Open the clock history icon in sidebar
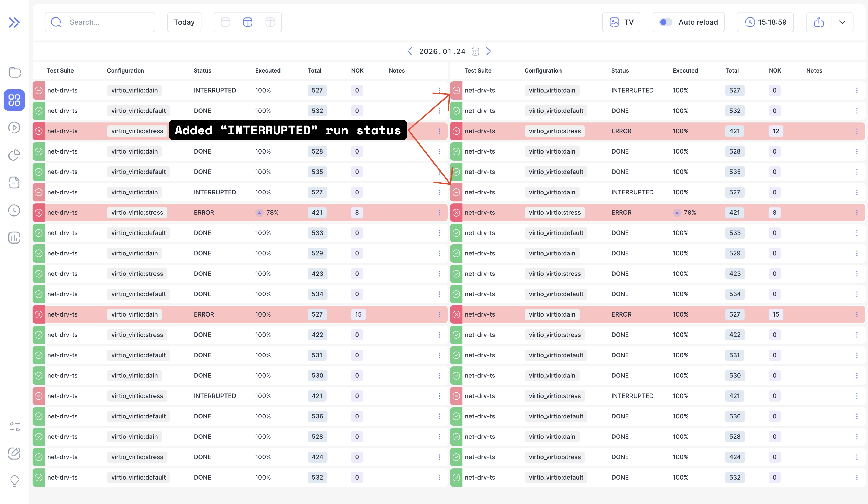This screenshot has width=868, height=504. tap(14, 210)
